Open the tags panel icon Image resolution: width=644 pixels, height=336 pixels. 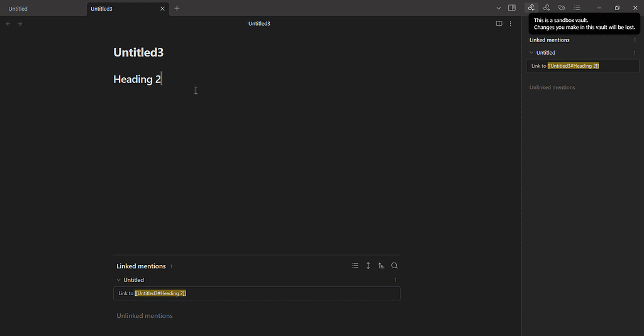click(562, 8)
